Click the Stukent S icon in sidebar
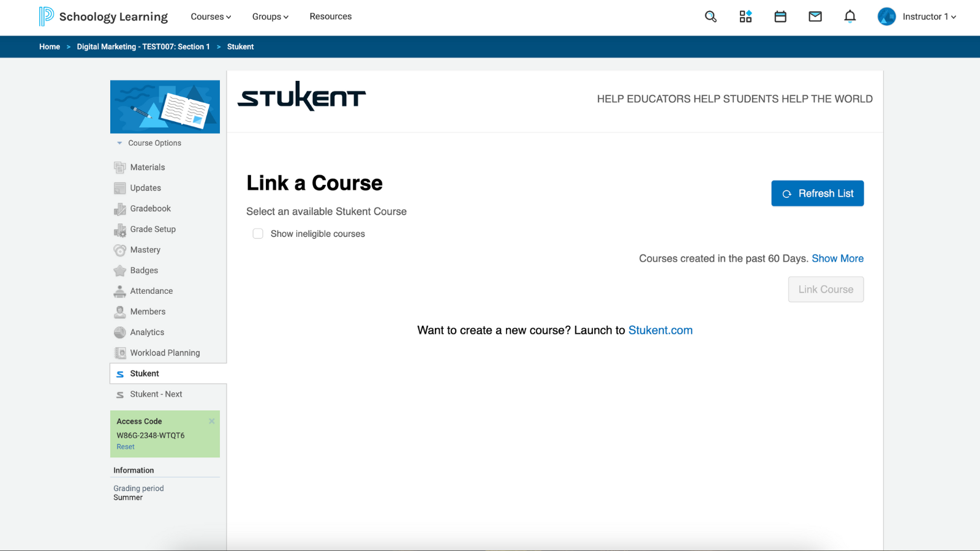The height and width of the screenshot is (551, 980). (120, 374)
